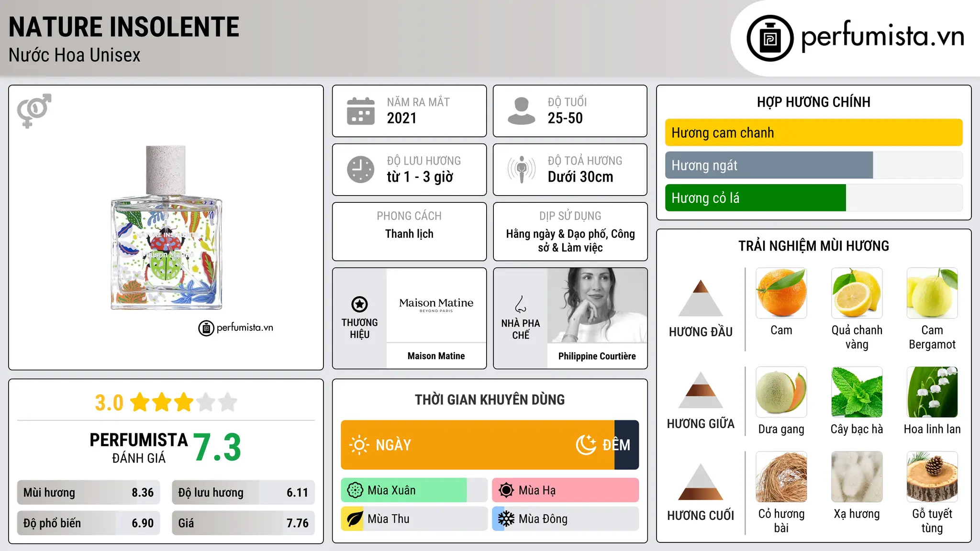Click the Mùa Xuân season label

click(x=391, y=490)
